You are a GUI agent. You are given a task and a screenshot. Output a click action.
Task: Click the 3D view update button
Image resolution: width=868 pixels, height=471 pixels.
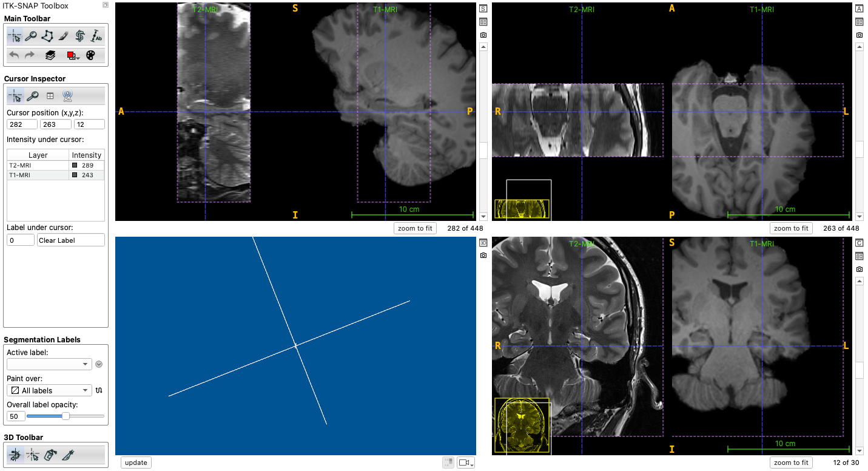click(x=136, y=463)
